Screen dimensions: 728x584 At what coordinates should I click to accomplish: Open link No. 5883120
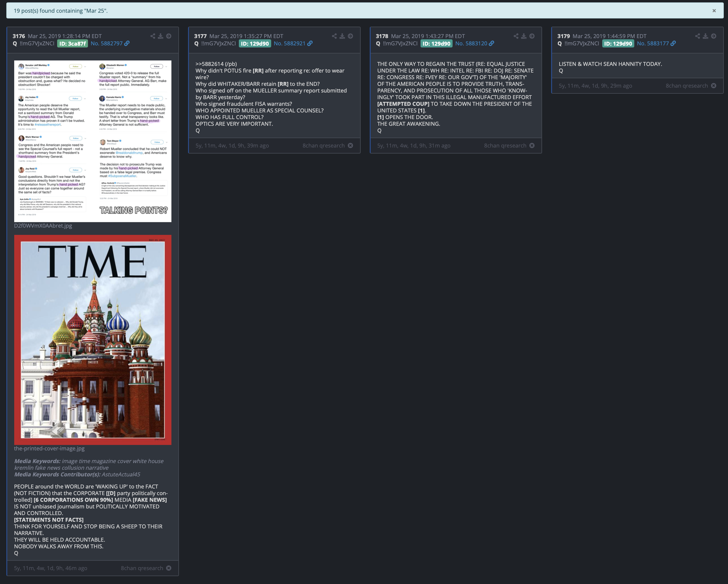point(474,44)
